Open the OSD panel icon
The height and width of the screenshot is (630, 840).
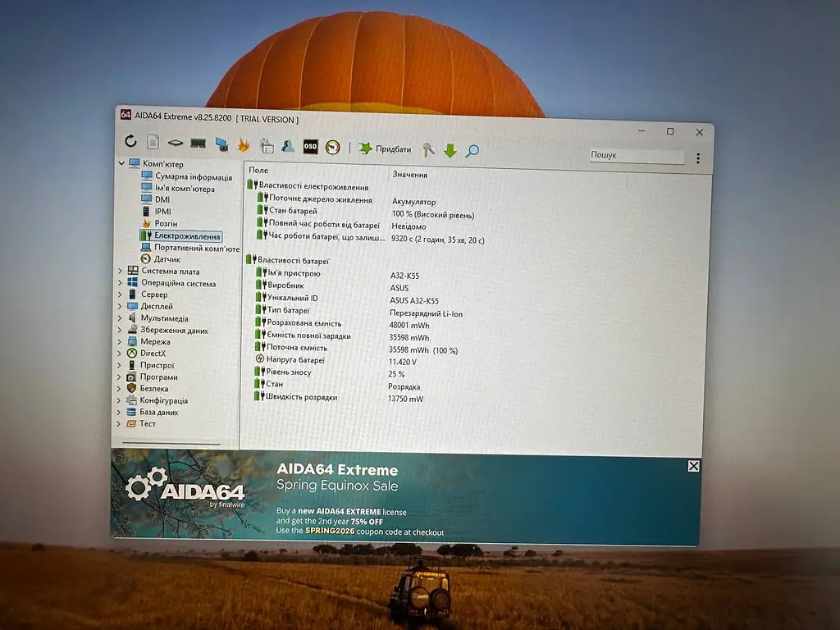coord(310,146)
